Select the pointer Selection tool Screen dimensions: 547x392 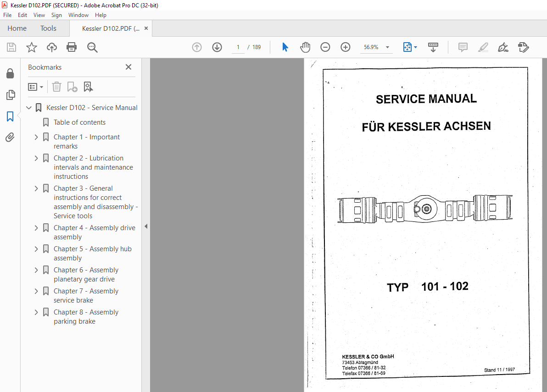click(285, 47)
